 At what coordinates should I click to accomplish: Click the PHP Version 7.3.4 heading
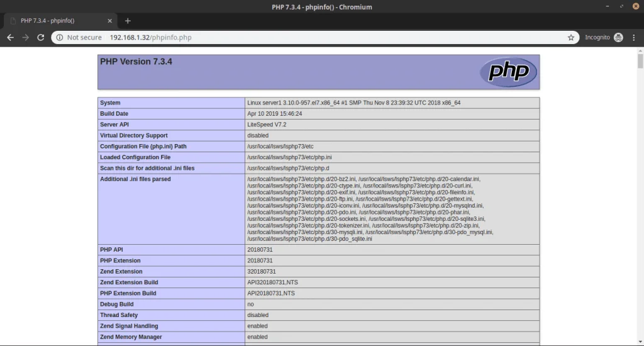[x=136, y=62]
